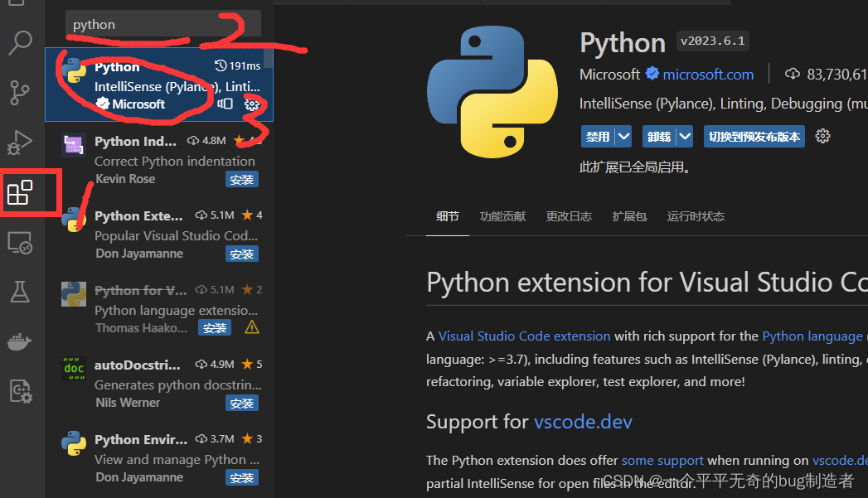Screen dimensions: 868x498
Task: Expand the 禁用 dropdown arrow
Action: click(x=623, y=137)
